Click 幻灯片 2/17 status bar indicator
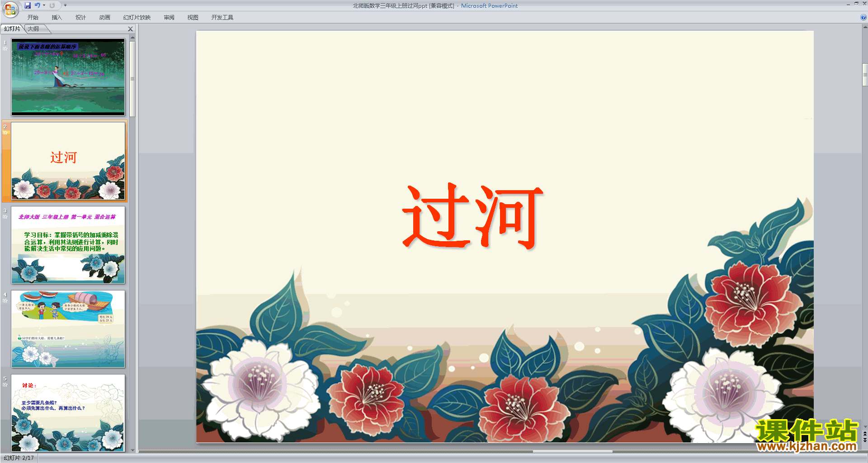 click(19, 458)
